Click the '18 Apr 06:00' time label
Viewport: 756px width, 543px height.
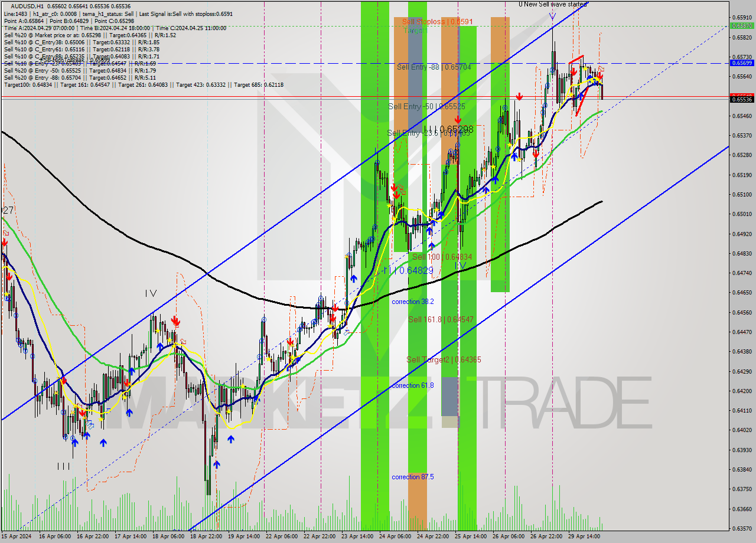[x=169, y=537]
